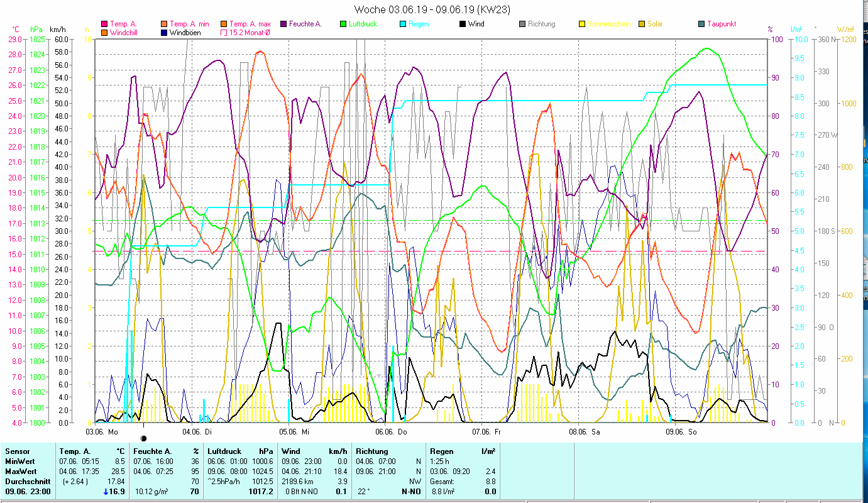
Task: Click the blue temperature trend down arrow
Action: tap(106, 492)
